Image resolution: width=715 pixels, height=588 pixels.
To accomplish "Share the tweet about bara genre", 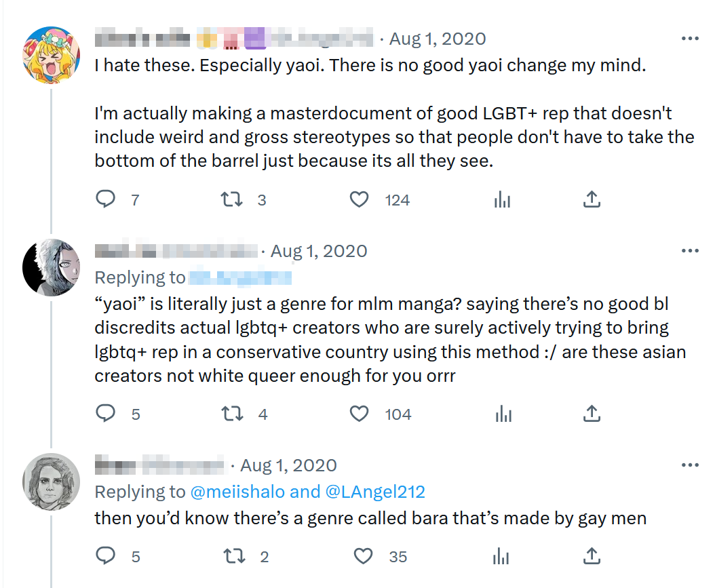I will pos(592,556).
